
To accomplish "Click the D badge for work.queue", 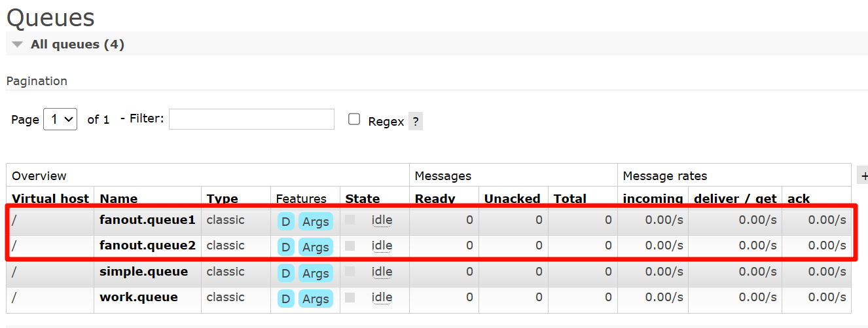I will coord(285,299).
